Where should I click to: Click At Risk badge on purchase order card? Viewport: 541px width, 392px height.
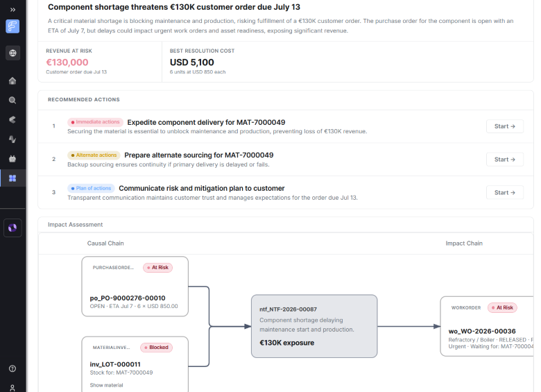pyautogui.click(x=158, y=267)
